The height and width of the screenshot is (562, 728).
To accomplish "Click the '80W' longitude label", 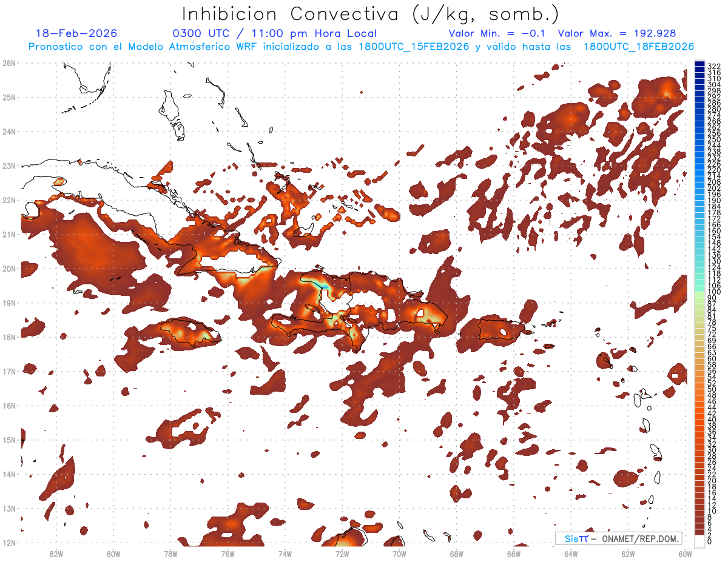I will [x=113, y=554].
